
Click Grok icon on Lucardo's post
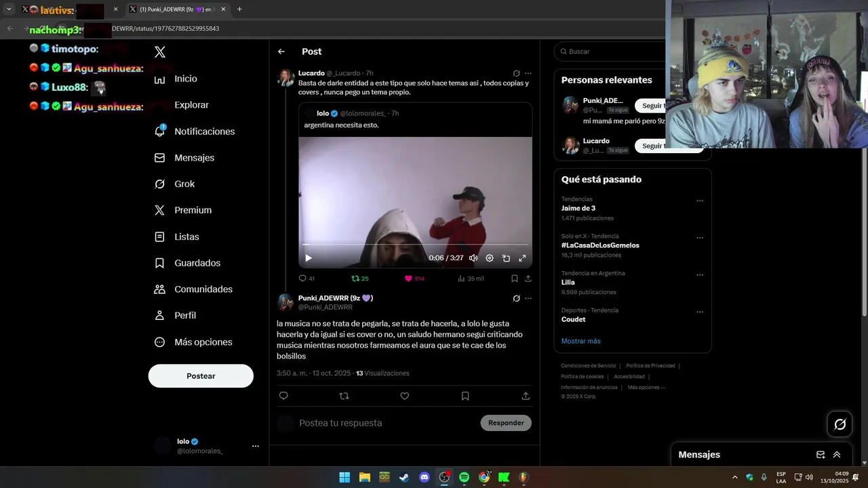tap(516, 73)
